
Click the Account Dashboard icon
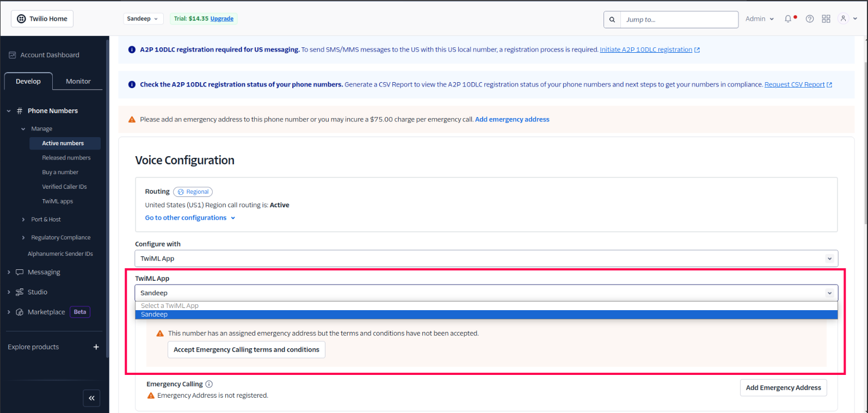[x=13, y=55]
